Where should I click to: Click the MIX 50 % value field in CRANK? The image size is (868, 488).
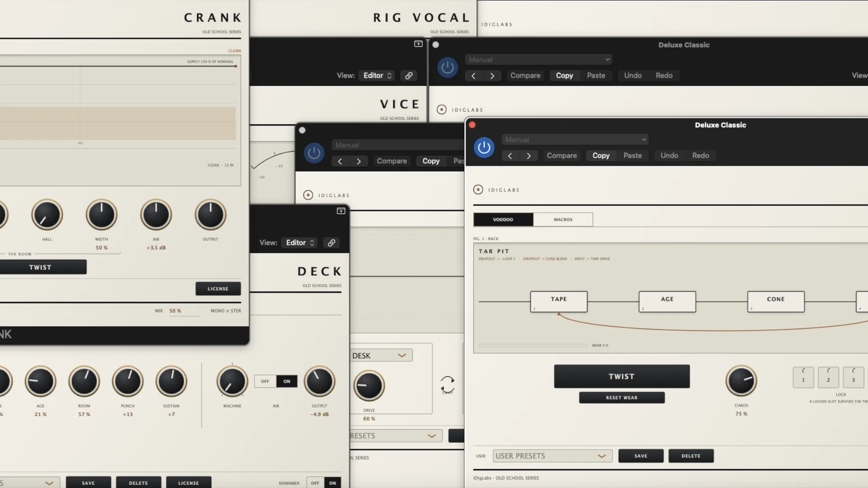(184, 311)
